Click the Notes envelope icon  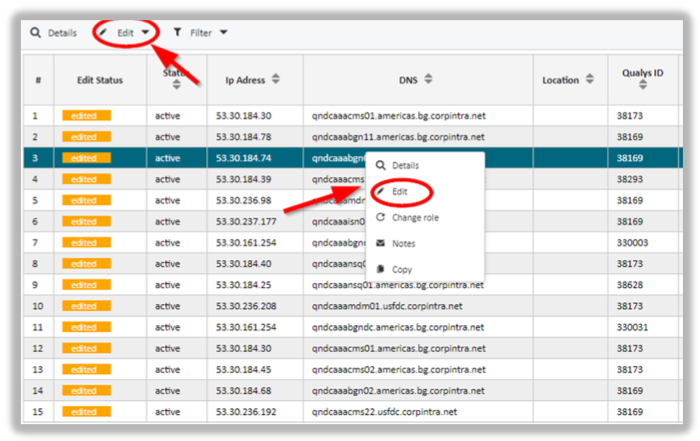click(x=380, y=243)
